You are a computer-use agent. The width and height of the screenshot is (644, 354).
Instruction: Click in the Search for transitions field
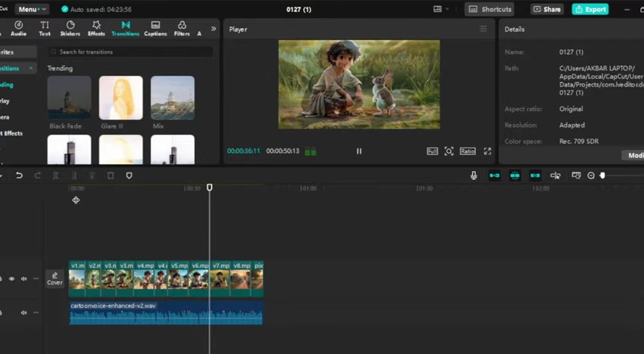pos(130,52)
